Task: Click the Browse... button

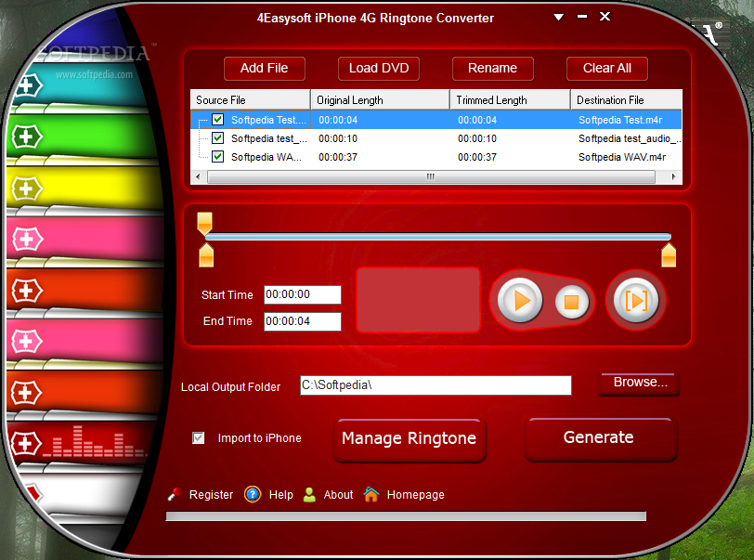Action: [639, 384]
